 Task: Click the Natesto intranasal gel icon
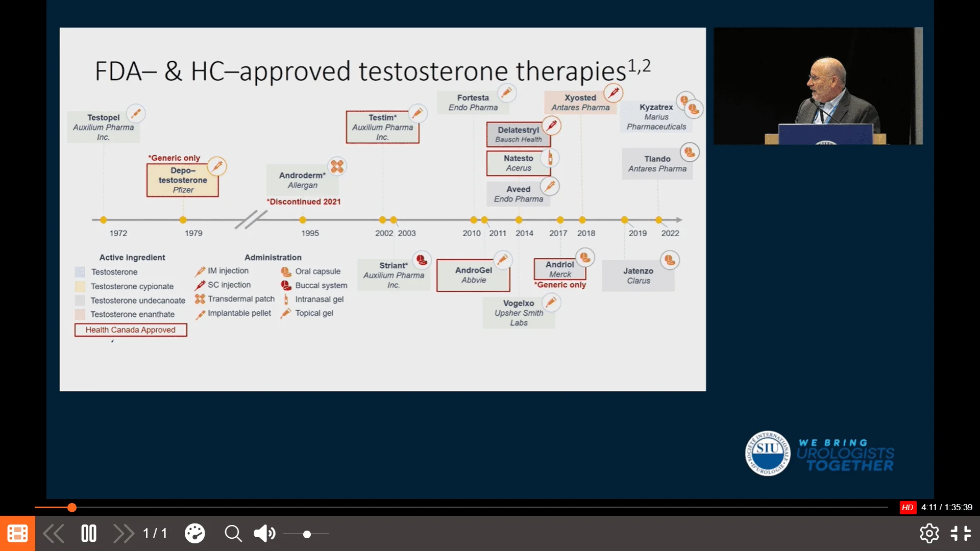pyautogui.click(x=550, y=158)
